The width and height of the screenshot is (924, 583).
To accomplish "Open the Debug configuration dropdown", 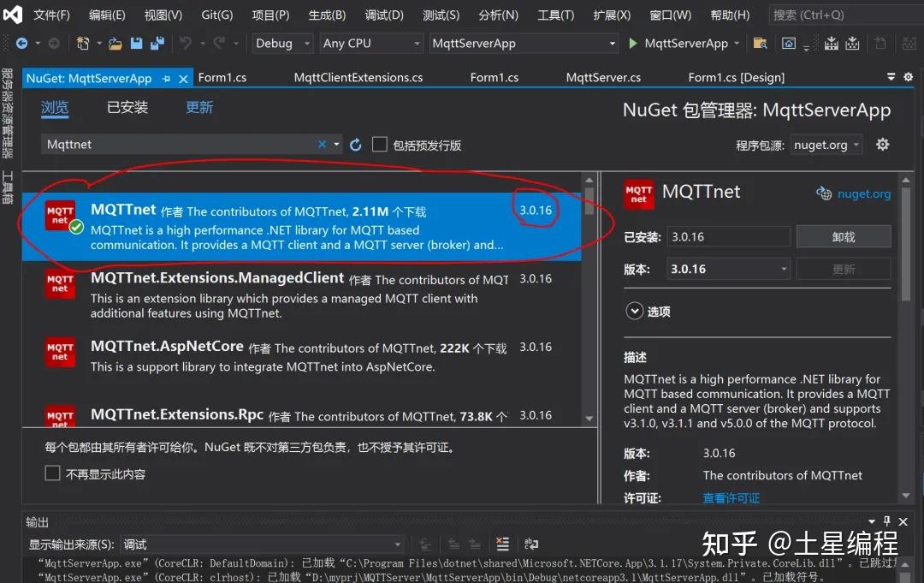I will (x=282, y=43).
